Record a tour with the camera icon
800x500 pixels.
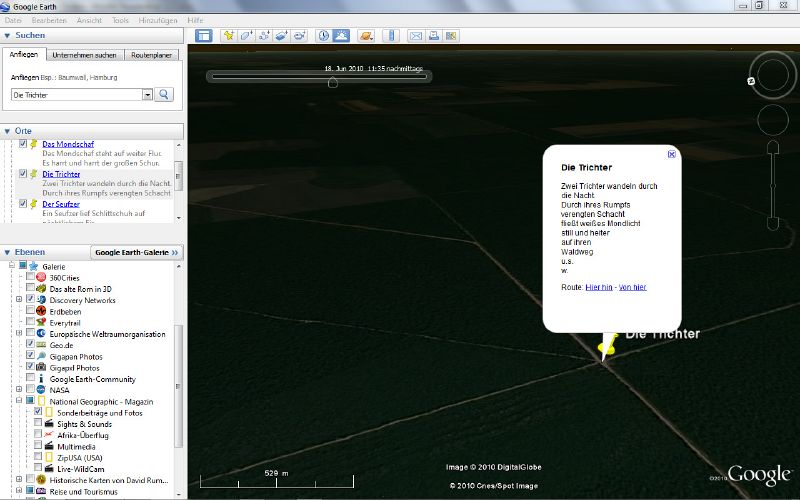pyautogui.click(x=299, y=36)
